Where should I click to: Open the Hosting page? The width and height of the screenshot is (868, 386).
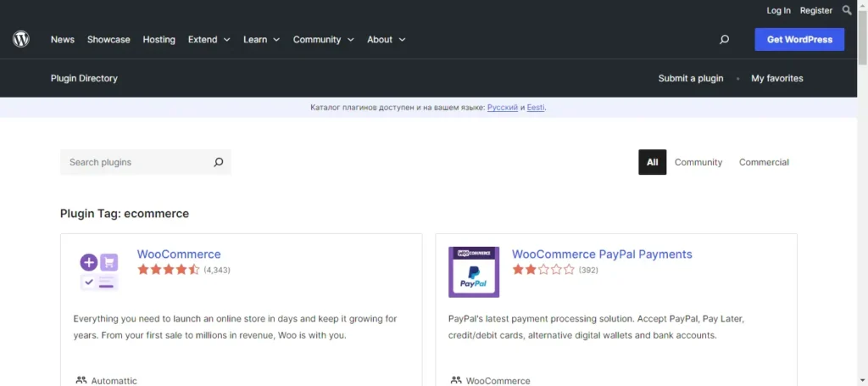tap(159, 39)
